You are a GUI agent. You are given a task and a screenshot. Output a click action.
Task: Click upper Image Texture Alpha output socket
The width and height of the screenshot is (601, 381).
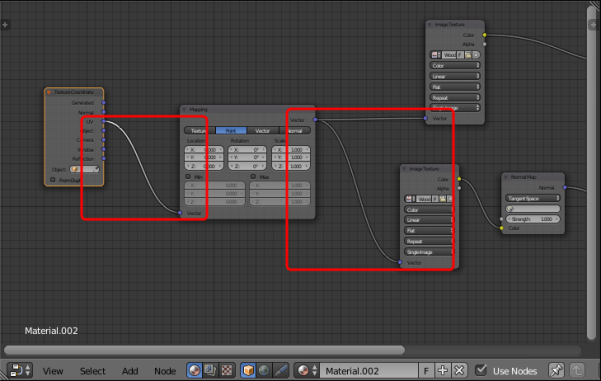pos(484,44)
